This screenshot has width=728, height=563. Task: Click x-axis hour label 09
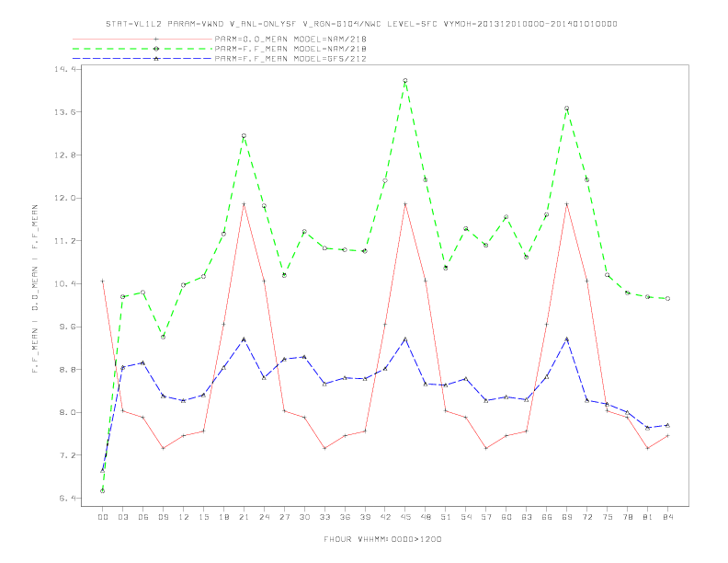pyautogui.click(x=163, y=517)
